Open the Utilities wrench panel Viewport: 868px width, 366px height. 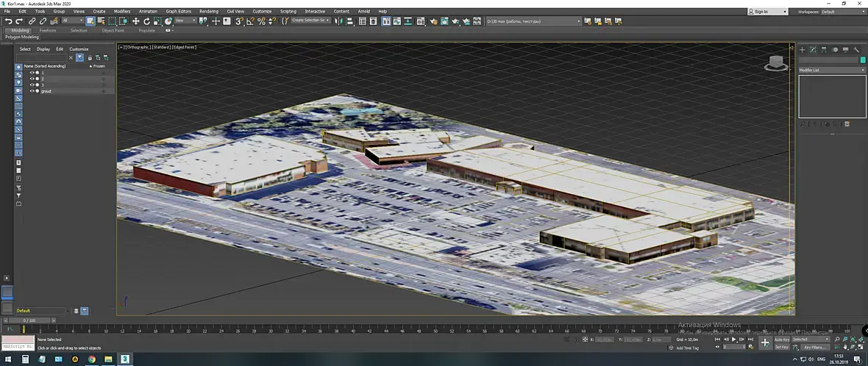[x=856, y=49]
